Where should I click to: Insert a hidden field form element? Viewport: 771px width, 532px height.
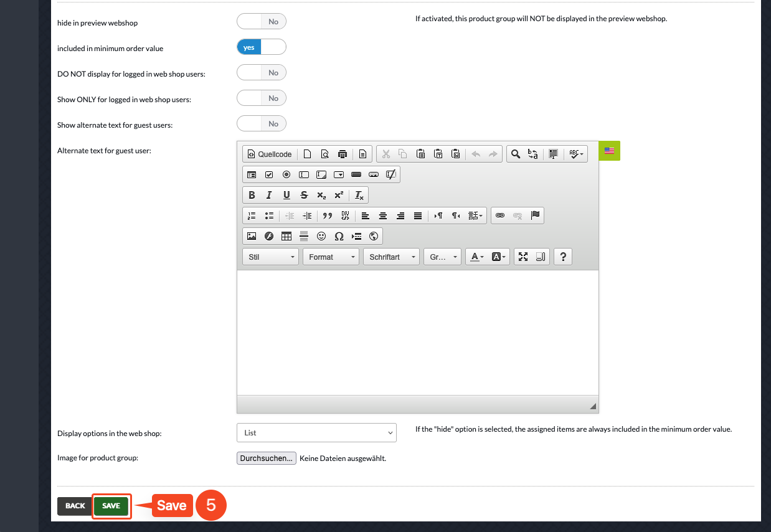tap(391, 174)
